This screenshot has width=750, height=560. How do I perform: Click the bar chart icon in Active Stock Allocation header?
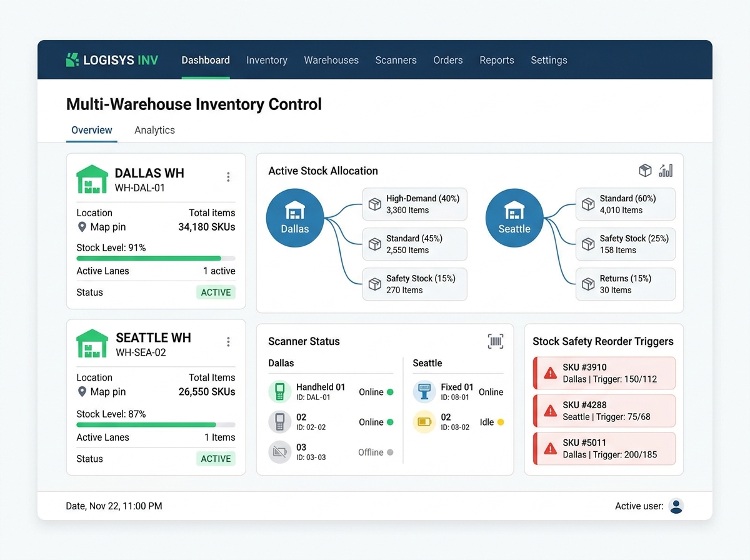[666, 171]
